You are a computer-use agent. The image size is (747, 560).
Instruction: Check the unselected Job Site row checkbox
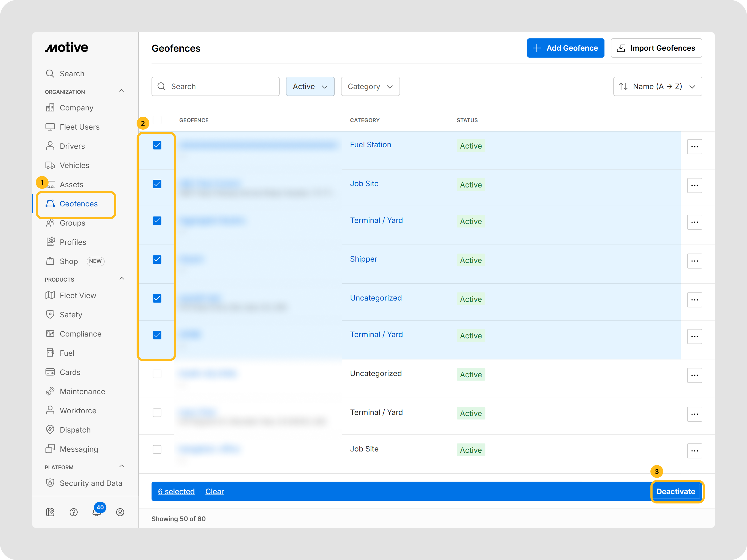coord(157,449)
